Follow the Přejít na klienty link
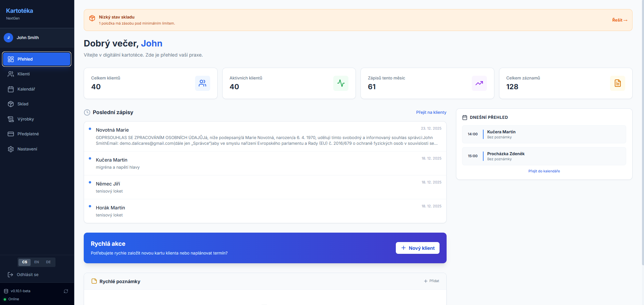This screenshot has width=644, height=305. [431, 112]
